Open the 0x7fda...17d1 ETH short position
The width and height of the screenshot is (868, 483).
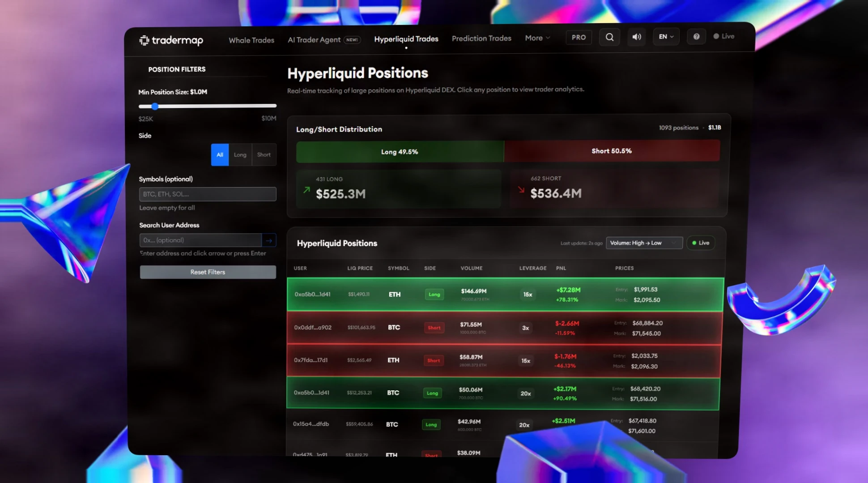coord(504,360)
